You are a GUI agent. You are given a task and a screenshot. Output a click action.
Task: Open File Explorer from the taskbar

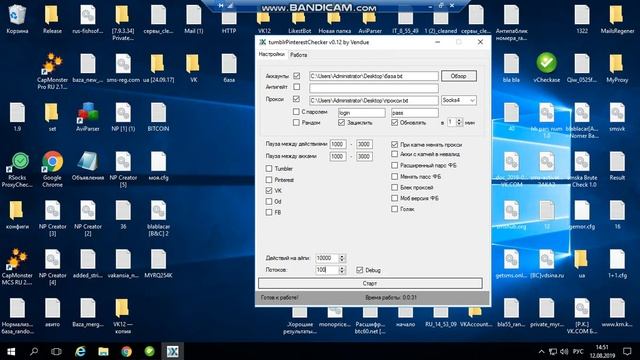coord(103,351)
